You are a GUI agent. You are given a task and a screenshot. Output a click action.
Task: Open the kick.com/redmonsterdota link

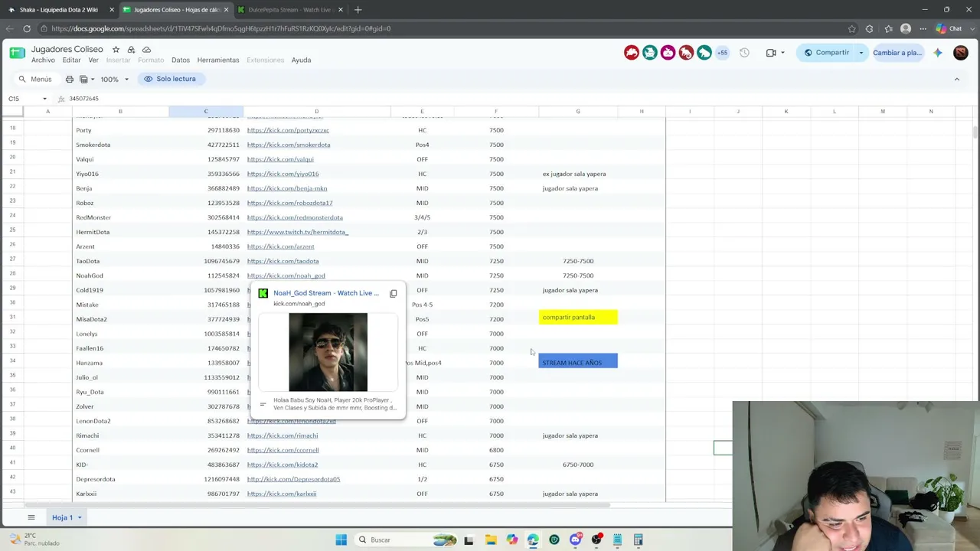[295, 217]
